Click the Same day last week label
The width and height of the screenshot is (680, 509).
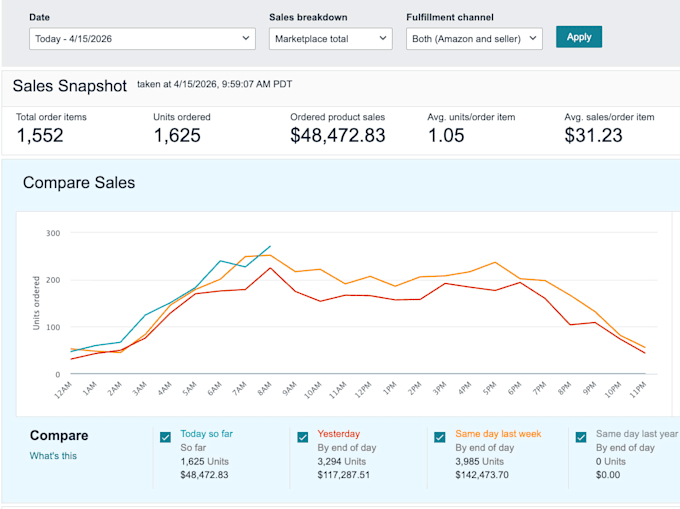(498, 434)
